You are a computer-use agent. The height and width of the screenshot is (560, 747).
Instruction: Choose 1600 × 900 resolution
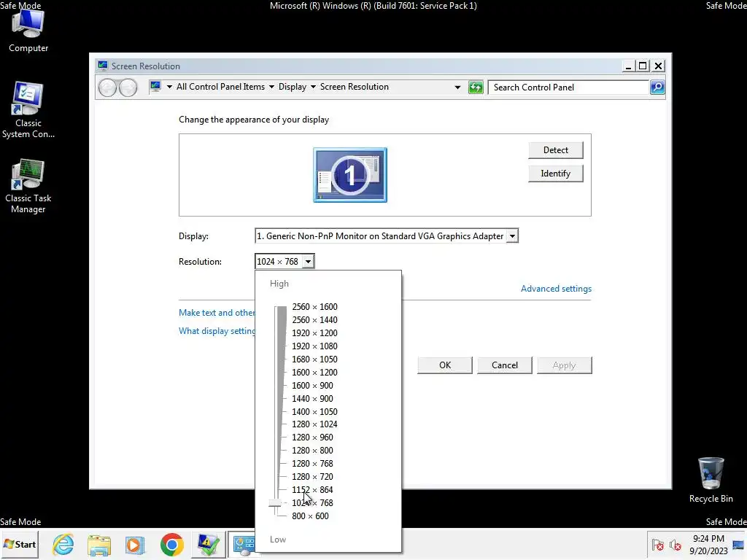tap(312, 385)
